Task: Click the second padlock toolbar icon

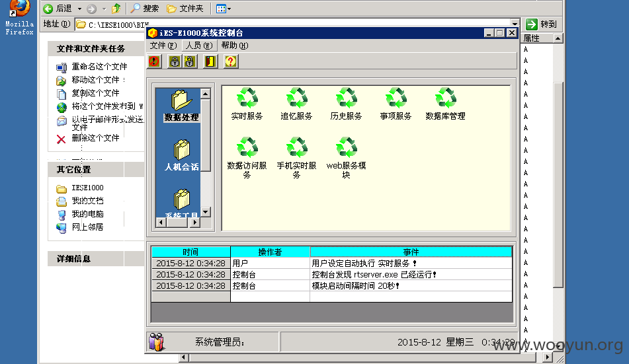Action: coord(190,61)
